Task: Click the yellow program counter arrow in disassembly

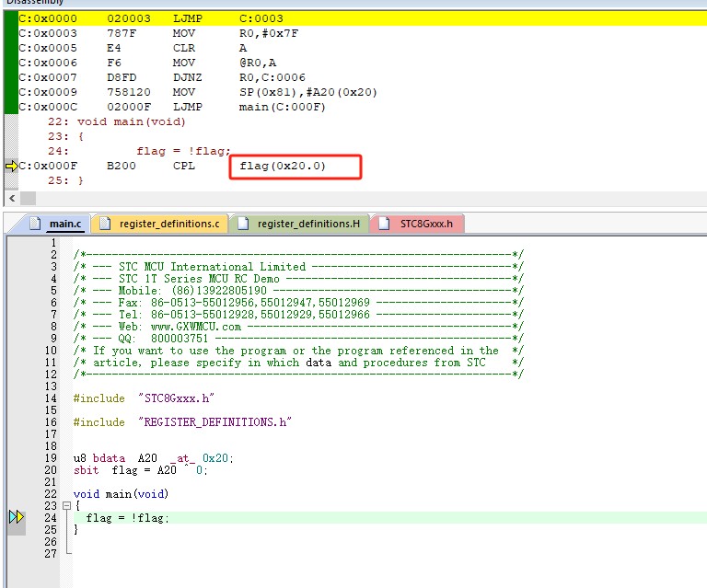Action: (11, 166)
